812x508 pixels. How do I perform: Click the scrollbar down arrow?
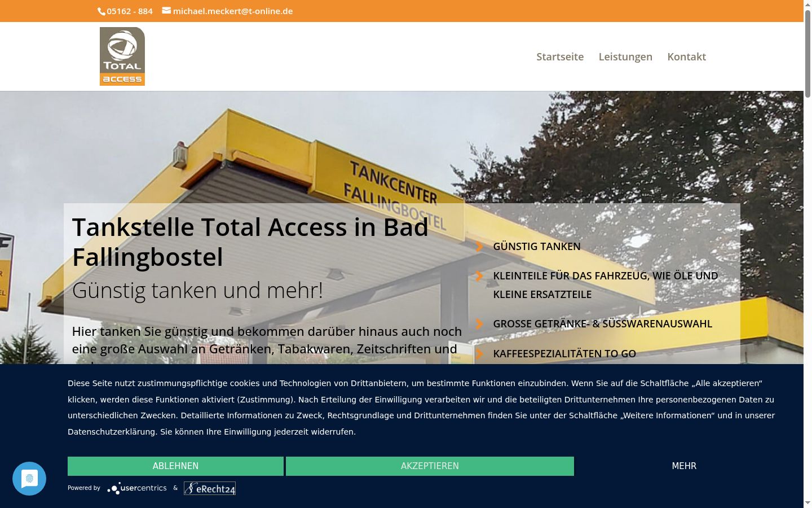pyautogui.click(x=807, y=503)
